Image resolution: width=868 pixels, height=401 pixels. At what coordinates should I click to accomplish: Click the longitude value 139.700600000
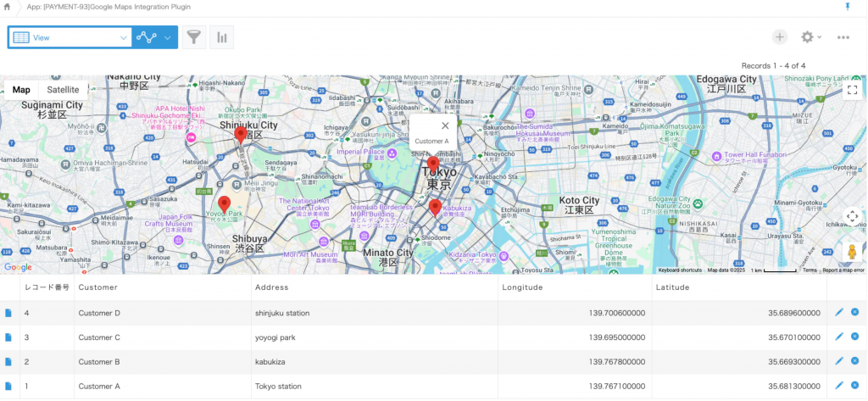pyautogui.click(x=617, y=313)
